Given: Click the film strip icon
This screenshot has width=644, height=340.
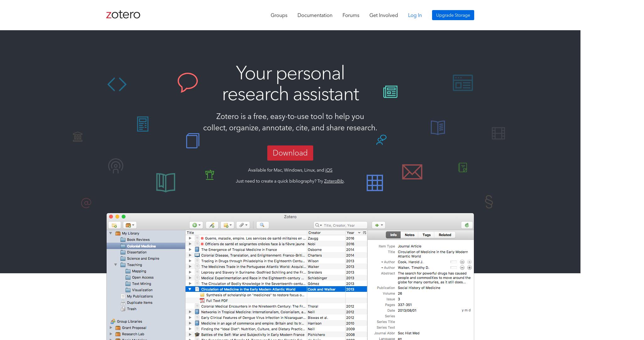Looking at the screenshot, I should [x=498, y=133].
